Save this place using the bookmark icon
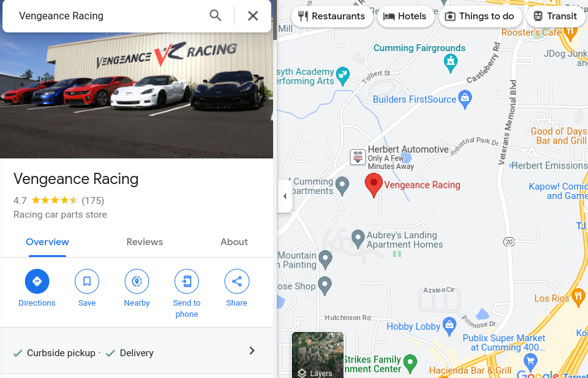588x378 pixels. click(x=87, y=281)
